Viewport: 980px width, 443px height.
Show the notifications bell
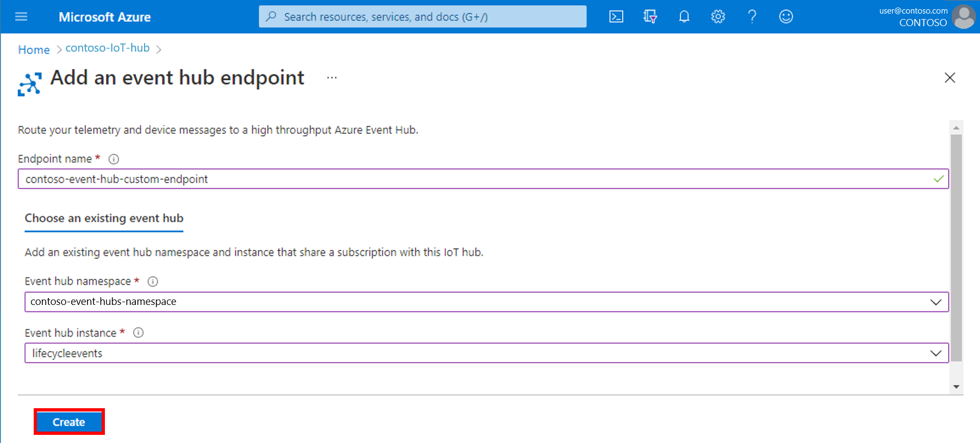(x=684, y=17)
